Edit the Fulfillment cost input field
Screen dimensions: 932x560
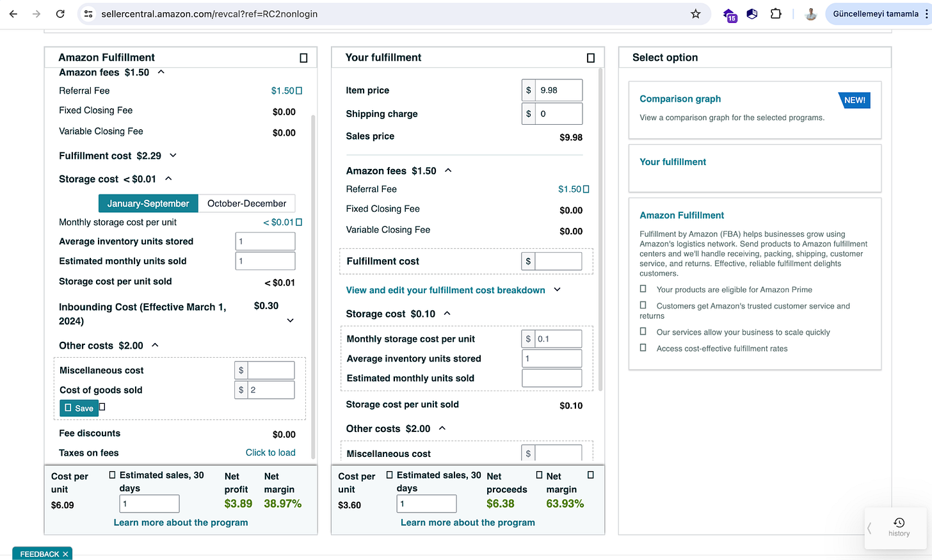point(558,261)
